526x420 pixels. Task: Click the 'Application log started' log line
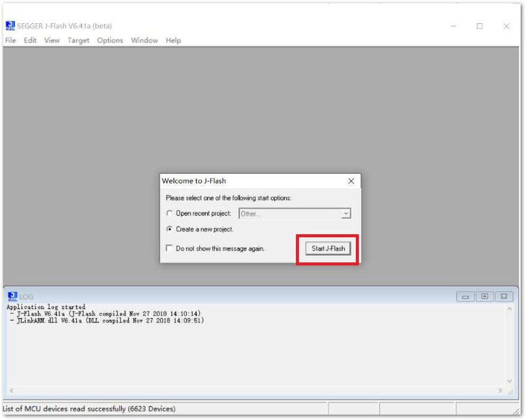(46, 307)
